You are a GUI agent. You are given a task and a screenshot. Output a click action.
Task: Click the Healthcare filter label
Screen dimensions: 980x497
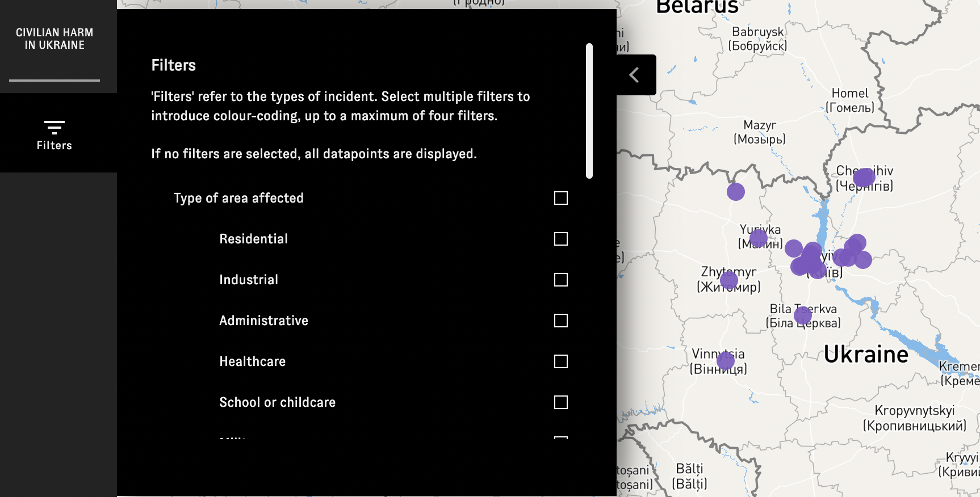tap(252, 361)
